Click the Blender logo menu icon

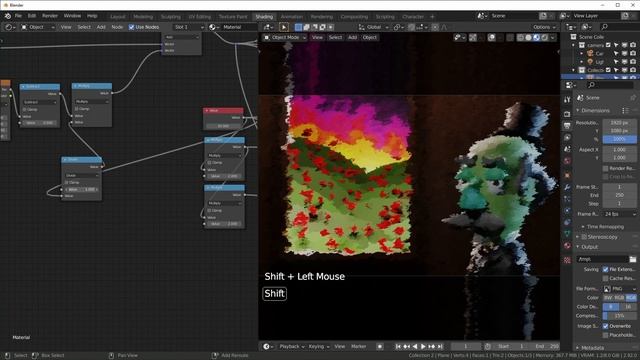click(x=7, y=16)
